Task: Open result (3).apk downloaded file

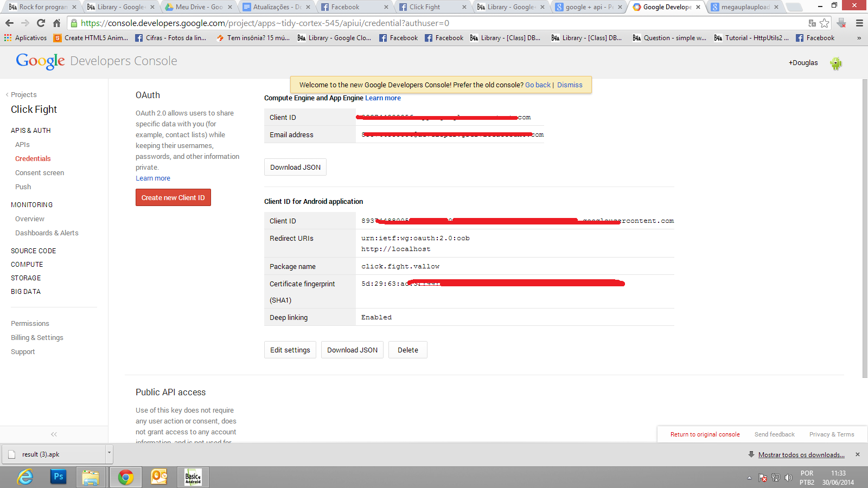Action: pyautogui.click(x=54, y=454)
